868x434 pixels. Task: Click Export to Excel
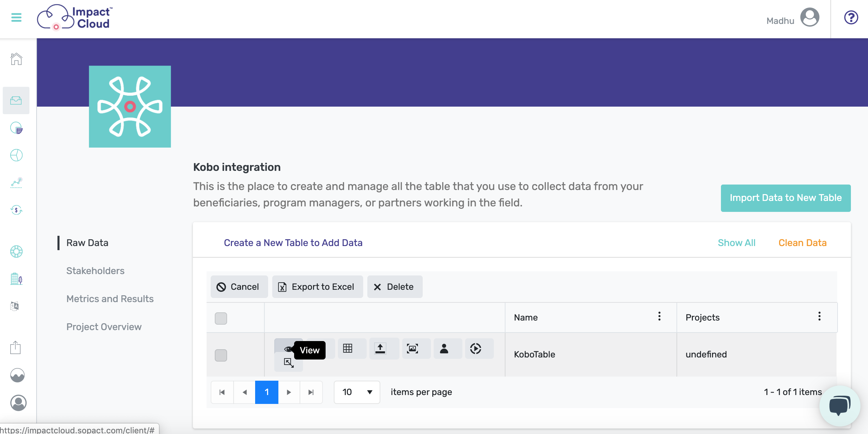[317, 287]
